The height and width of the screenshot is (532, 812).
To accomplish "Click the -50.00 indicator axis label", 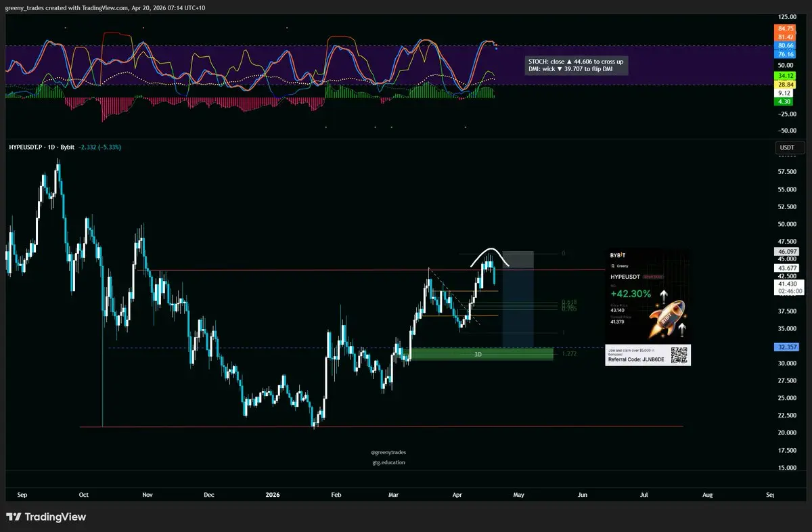I will click(786, 130).
